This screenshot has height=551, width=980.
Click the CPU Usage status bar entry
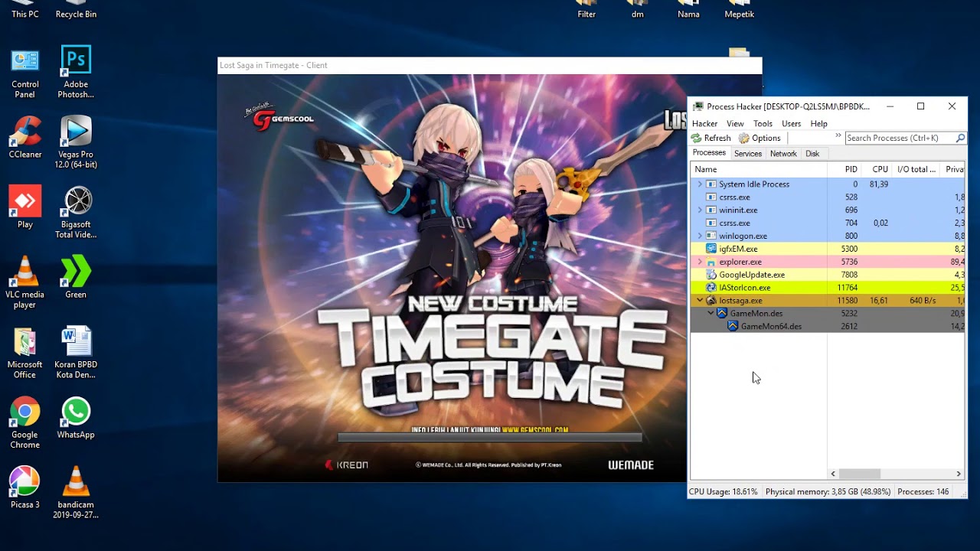point(724,492)
